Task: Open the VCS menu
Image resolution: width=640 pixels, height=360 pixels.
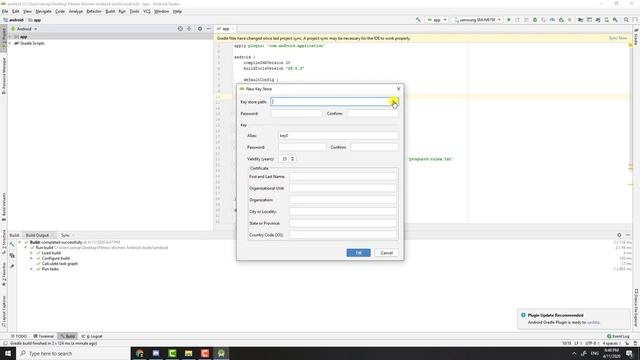Action: coord(147,11)
